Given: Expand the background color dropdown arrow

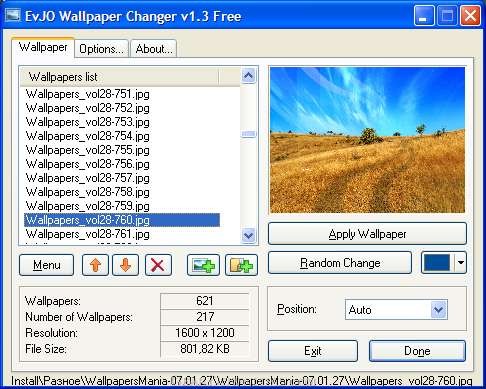Looking at the screenshot, I should pos(461,263).
